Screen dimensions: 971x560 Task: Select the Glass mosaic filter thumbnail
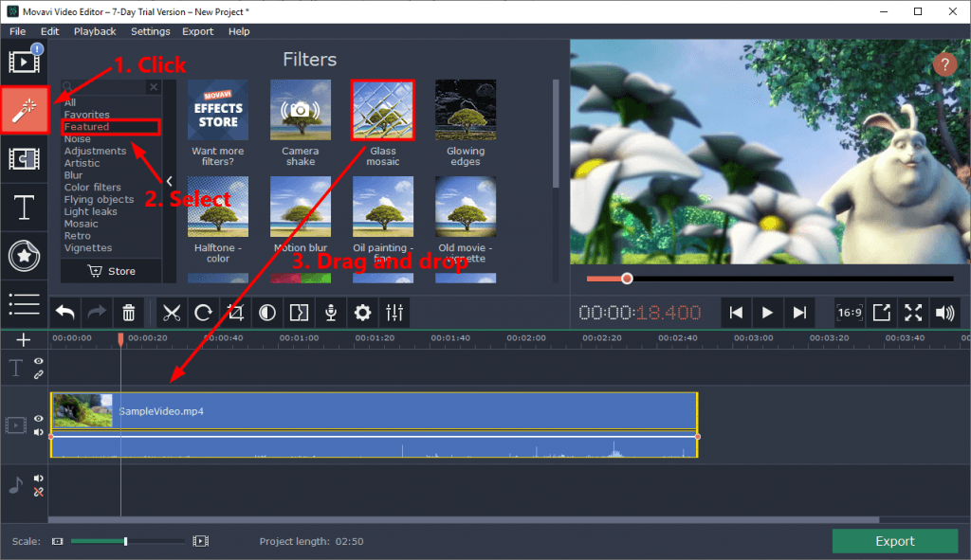point(383,108)
